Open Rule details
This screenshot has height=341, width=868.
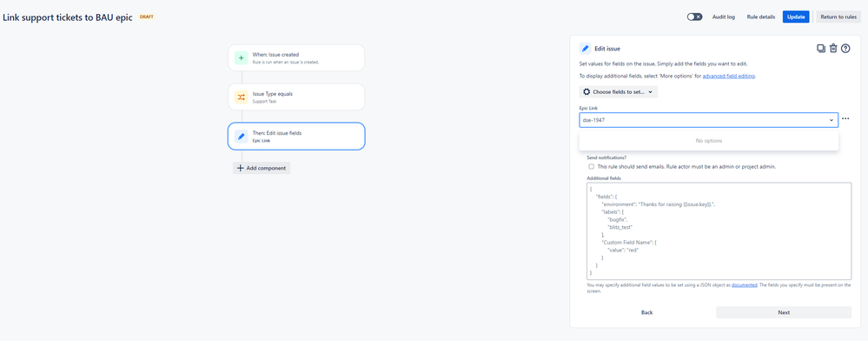(x=760, y=17)
